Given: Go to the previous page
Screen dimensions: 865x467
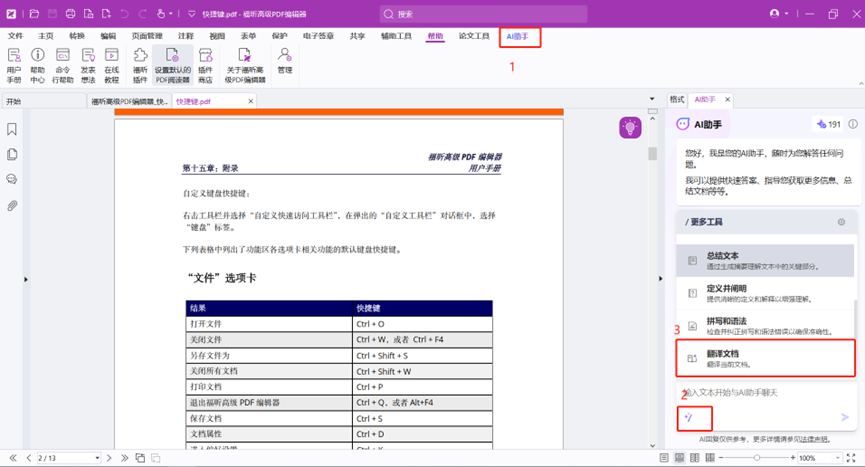Looking at the screenshot, I should tap(29, 458).
